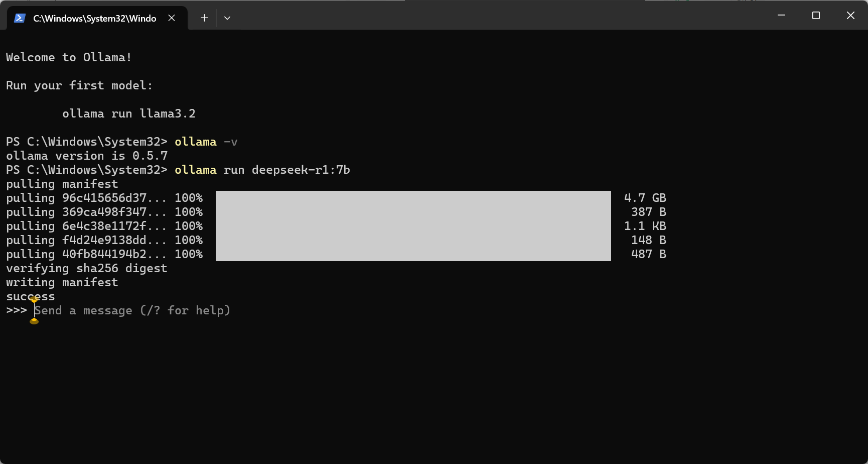Open a new terminal tab
Viewport: 868px width, 464px height.
[204, 18]
